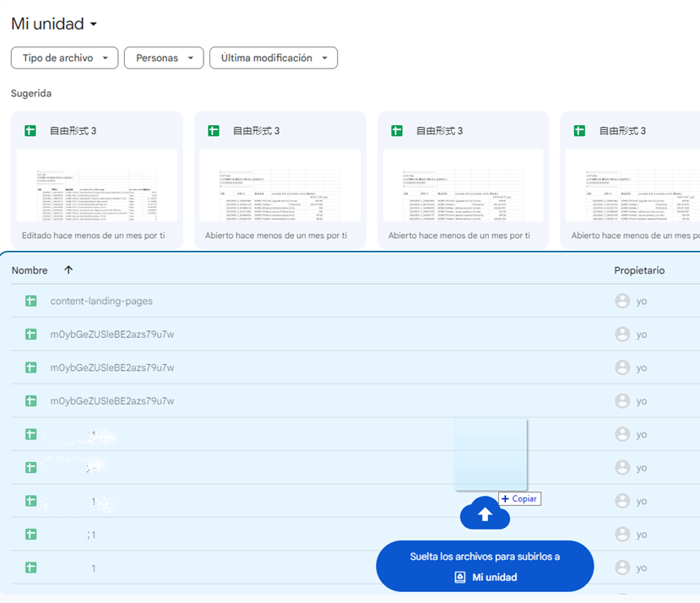Screen dimensions: 700x603
Task: Open the Mi unidad title dropdown
Action: pos(54,24)
